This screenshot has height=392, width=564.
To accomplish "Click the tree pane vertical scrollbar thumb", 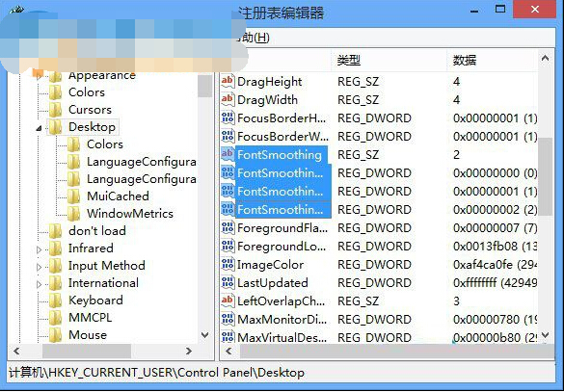I will (x=205, y=86).
